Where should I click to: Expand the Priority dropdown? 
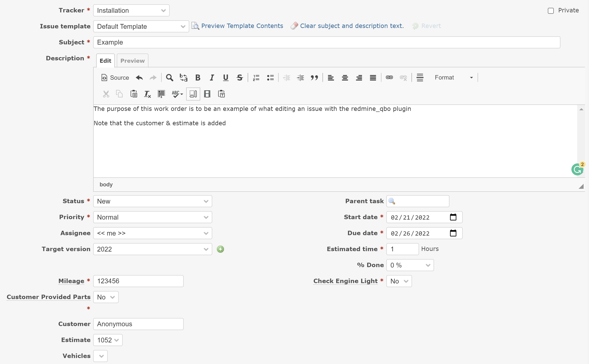pos(153,217)
